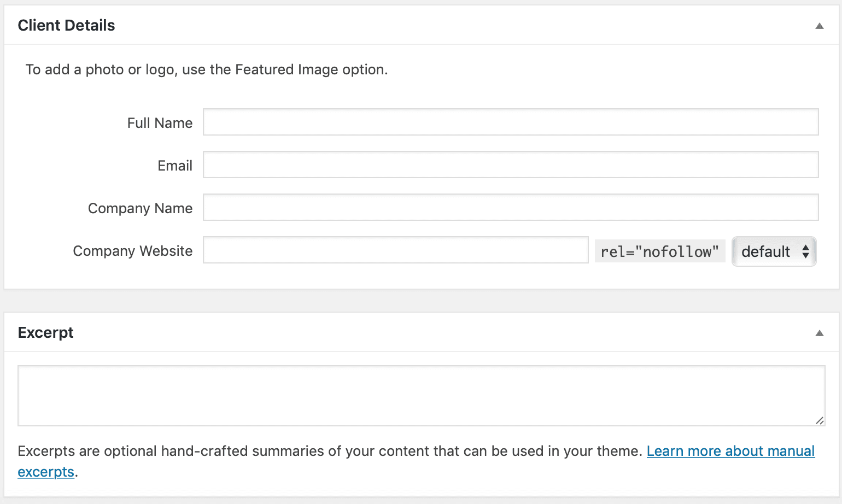Click the Client Details panel heading

pos(66,25)
